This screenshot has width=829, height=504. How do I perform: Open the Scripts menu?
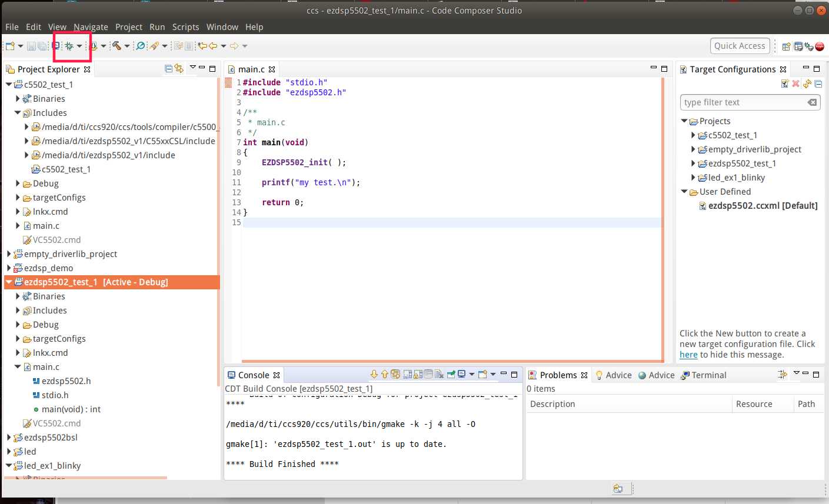[x=185, y=27]
